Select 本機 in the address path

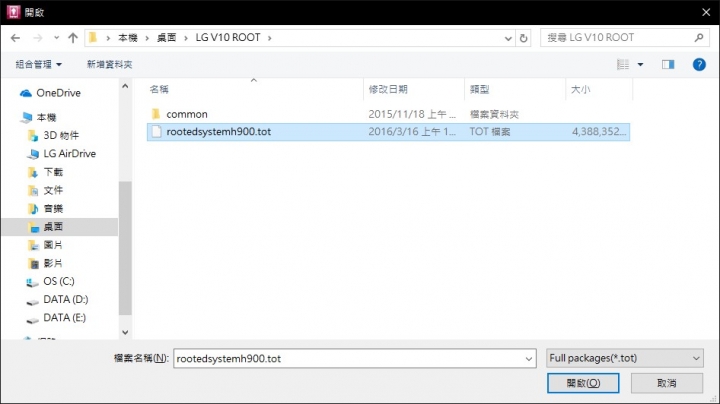pyautogui.click(x=128, y=38)
